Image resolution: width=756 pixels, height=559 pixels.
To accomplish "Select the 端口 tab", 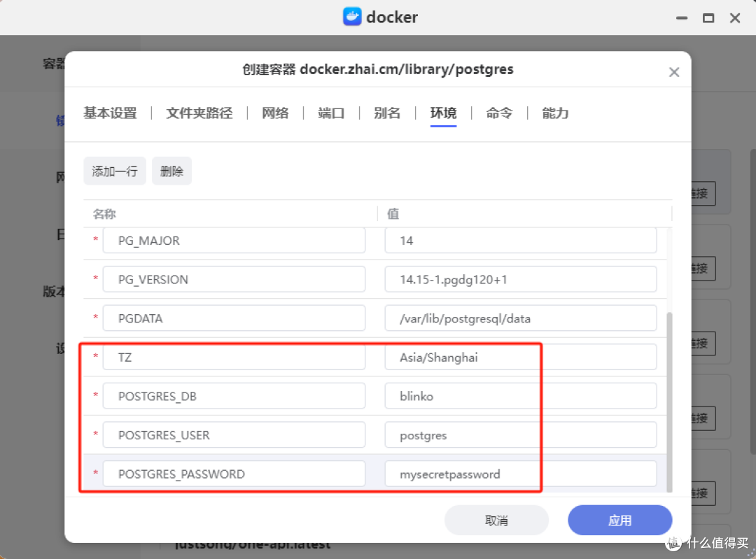I will [x=331, y=113].
